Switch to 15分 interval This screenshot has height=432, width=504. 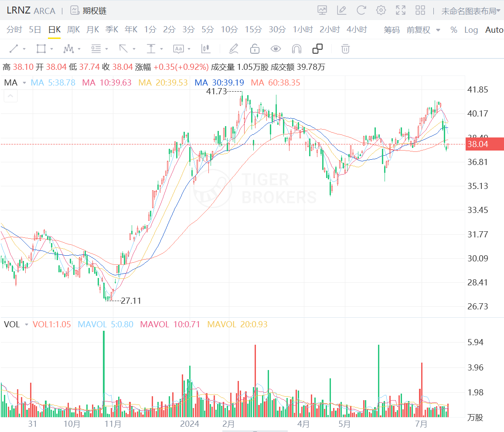(253, 30)
